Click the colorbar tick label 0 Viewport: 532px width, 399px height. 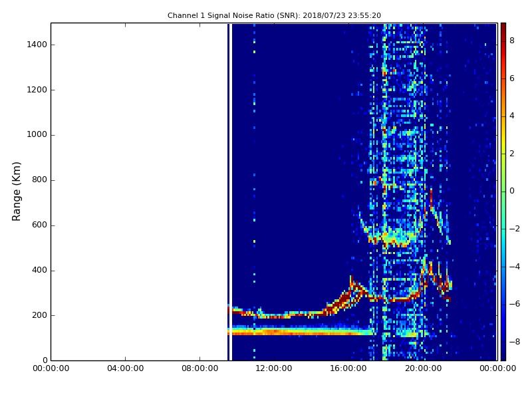click(x=512, y=191)
